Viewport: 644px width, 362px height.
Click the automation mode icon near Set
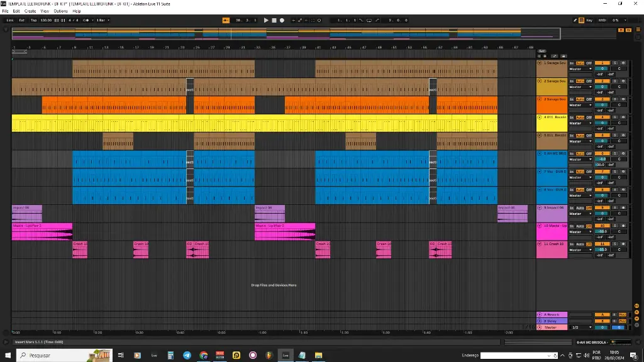[555, 56]
